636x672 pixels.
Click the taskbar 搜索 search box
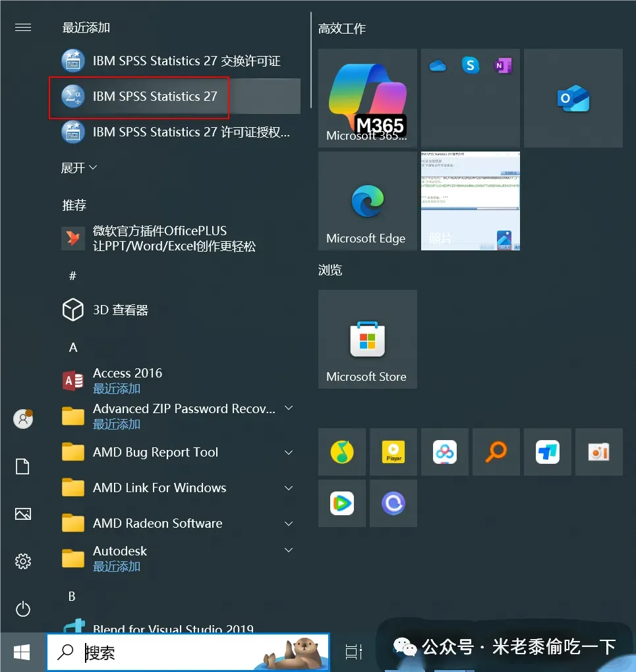click(188, 653)
